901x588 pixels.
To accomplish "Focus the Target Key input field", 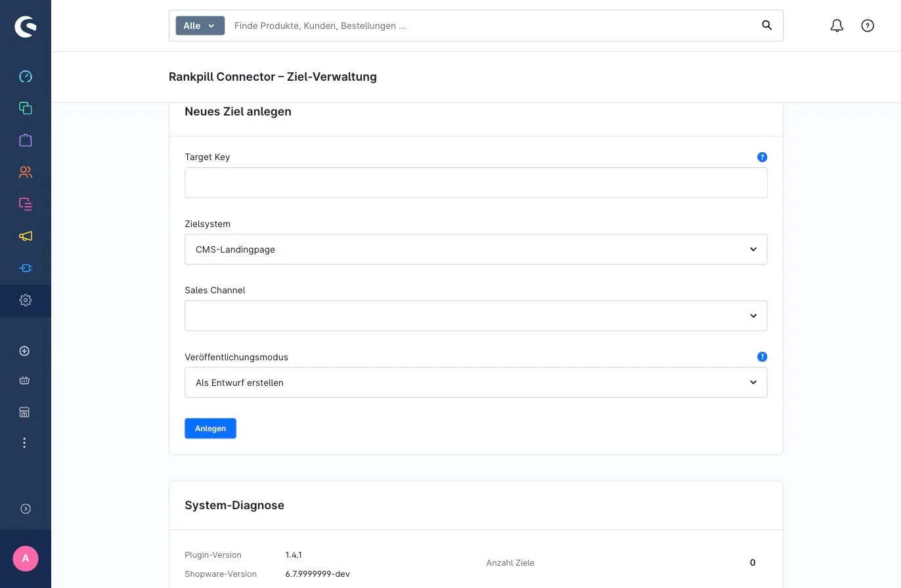I will pos(476,182).
